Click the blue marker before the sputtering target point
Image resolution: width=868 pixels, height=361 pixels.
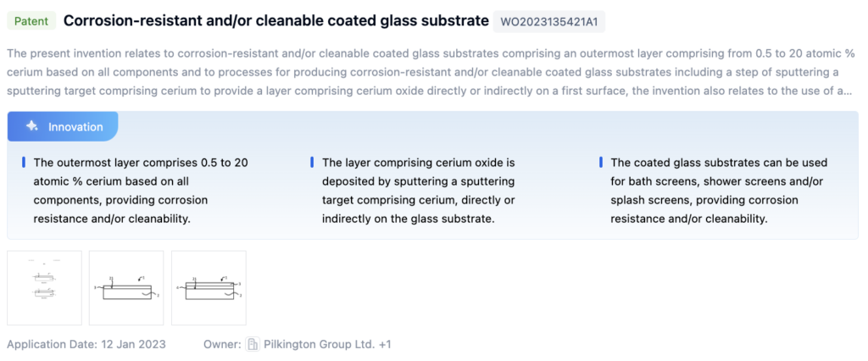tap(312, 162)
